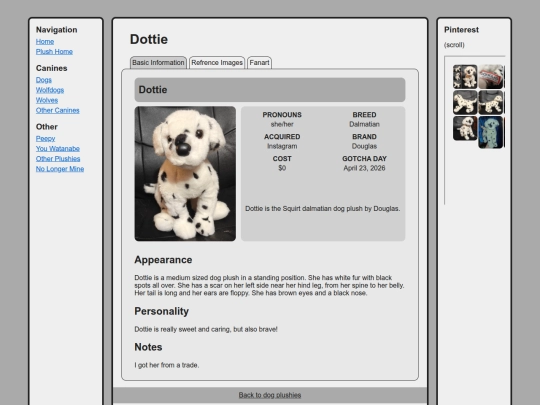Open Other Canines link
Screen dimensions: 540x405
click(x=58, y=110)
